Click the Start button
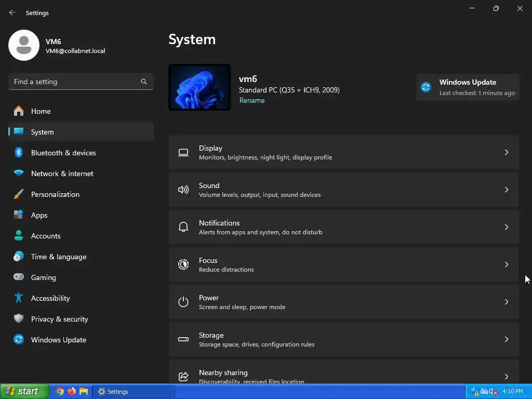The width and height of the screenshot is (532, 399). [24, 392]
